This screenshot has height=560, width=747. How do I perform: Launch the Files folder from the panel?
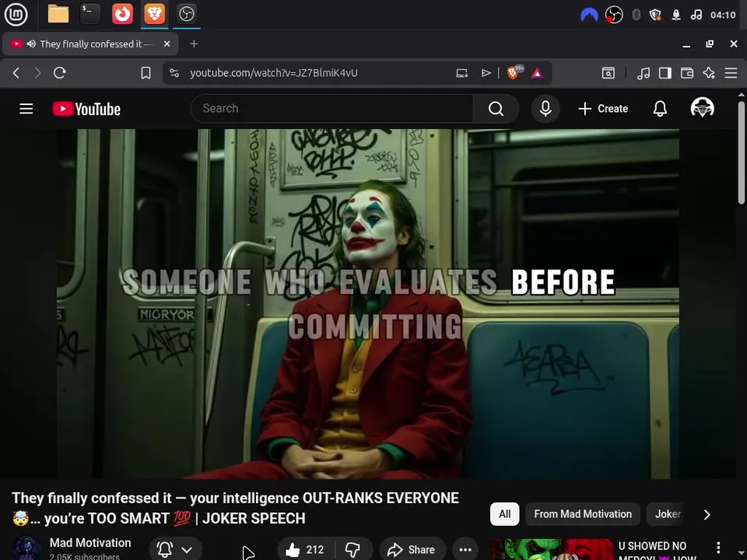pyautogui.click(x=58, y=14)
